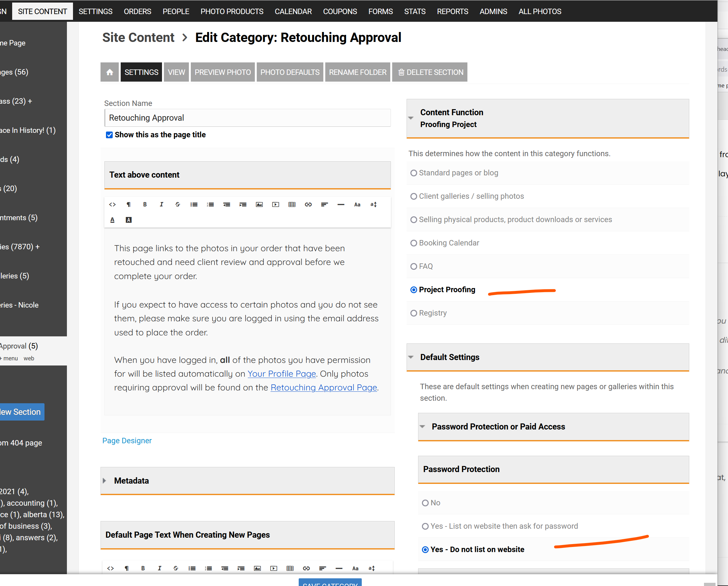Image resolution: width=728 pixels, height=586 pixels.
Task: Select FAQ content function
Action: (413, 266)
